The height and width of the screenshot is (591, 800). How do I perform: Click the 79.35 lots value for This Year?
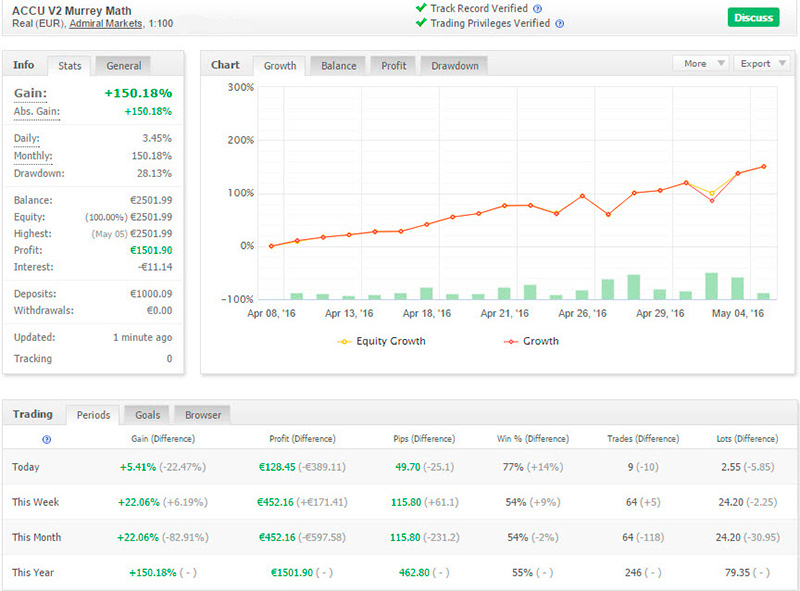(x=737, y=573)
